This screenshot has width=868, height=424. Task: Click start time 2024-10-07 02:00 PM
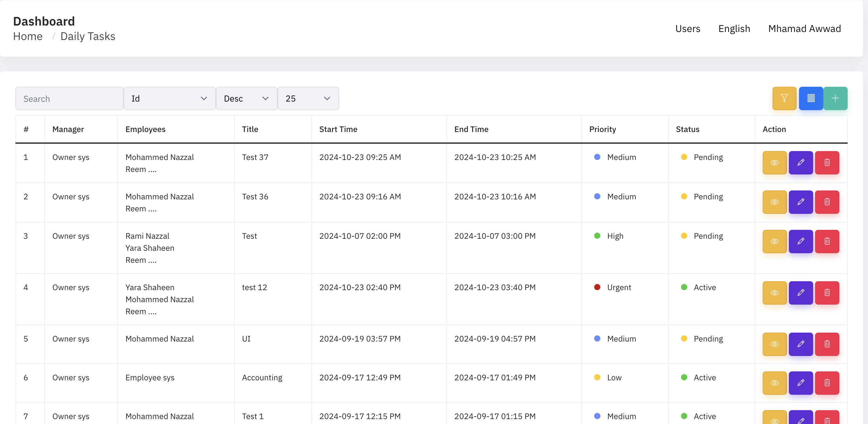pyautogui.click(x=360, y=236)
